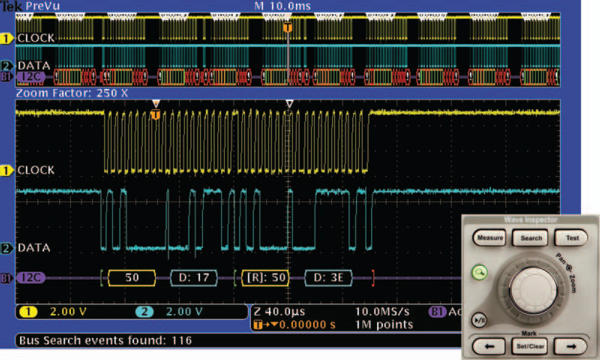Click the Search button

point(531,238)
